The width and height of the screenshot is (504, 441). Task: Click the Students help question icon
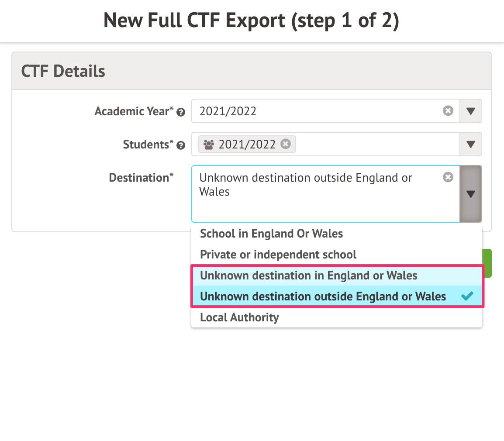click(x=181, y=146)
